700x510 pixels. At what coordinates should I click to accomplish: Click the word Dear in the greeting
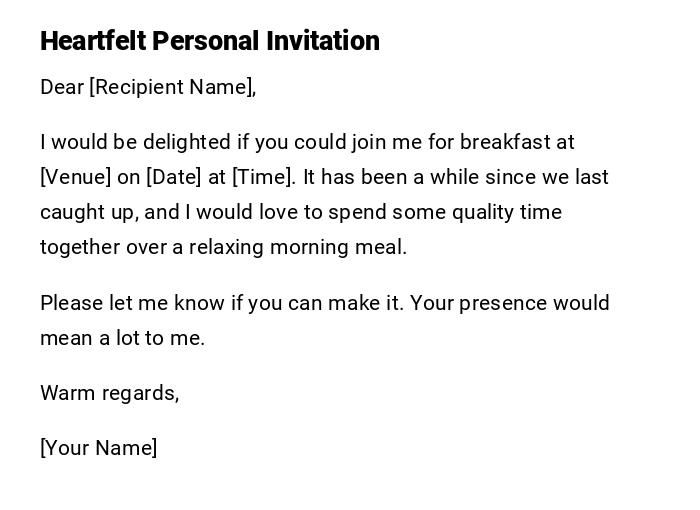point(62,87)
